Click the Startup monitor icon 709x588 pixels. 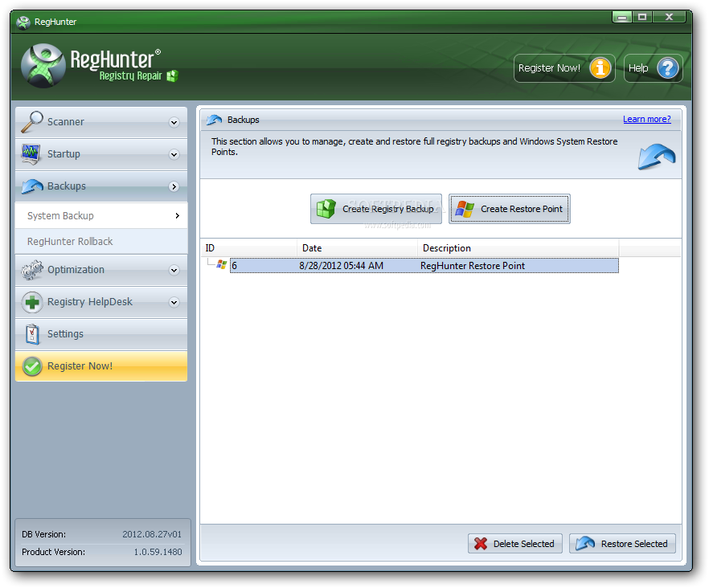pyautogui.click(x=31, y=154)
